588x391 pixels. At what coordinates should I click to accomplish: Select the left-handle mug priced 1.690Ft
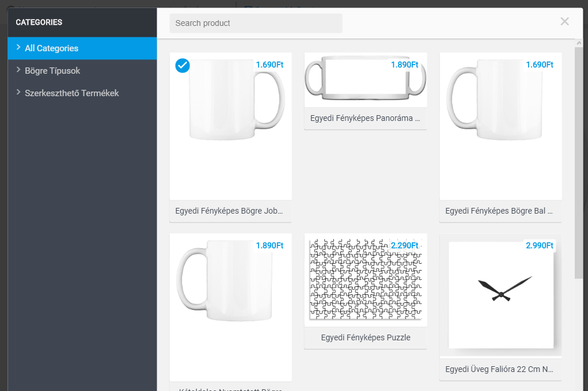[500, 126]
